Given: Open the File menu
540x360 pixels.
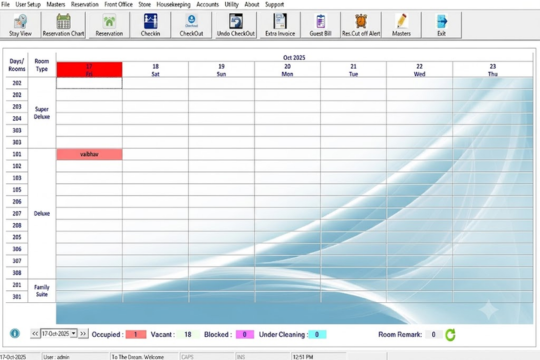Looking at the screenshot, I should click(x=6, y=4).
